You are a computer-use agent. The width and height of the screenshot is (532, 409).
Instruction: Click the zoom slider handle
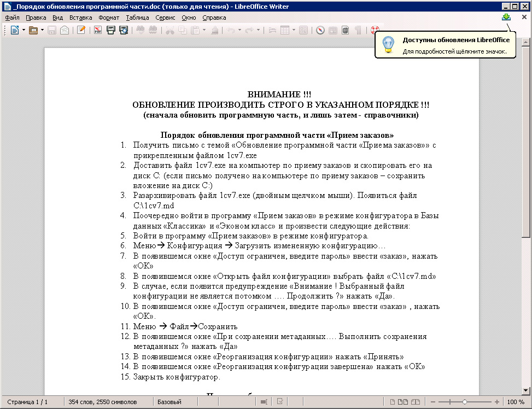(464, 402)
